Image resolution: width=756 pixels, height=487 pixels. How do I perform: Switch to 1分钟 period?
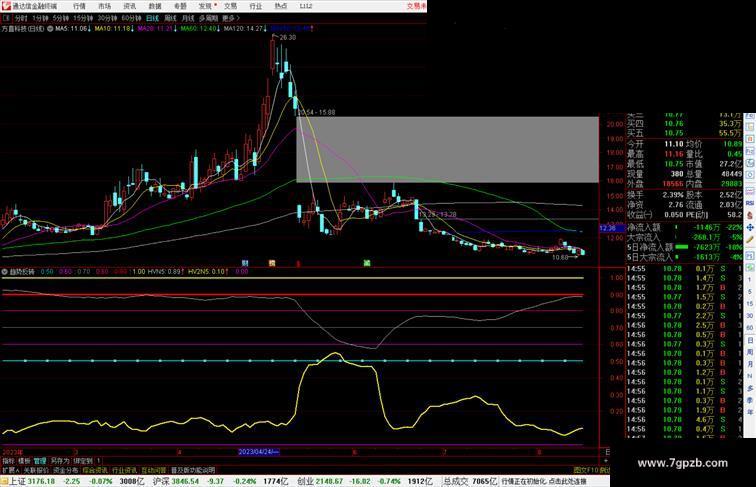40,18
